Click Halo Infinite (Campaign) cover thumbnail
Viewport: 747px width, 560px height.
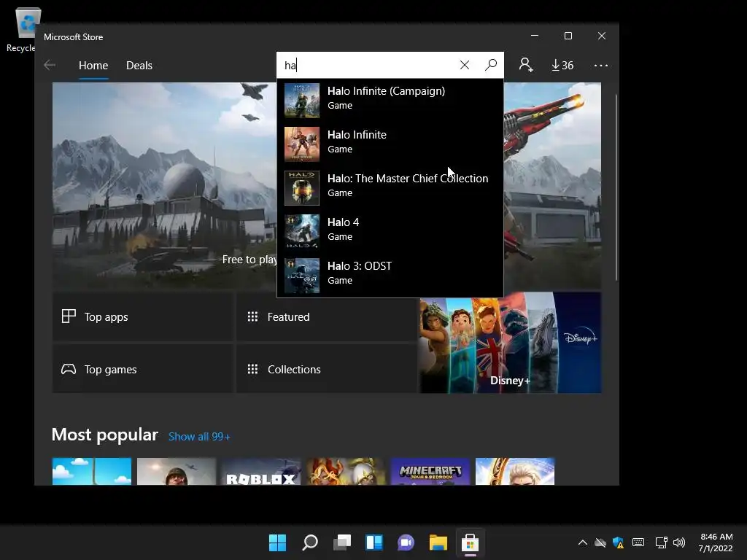tap(302, 101)
